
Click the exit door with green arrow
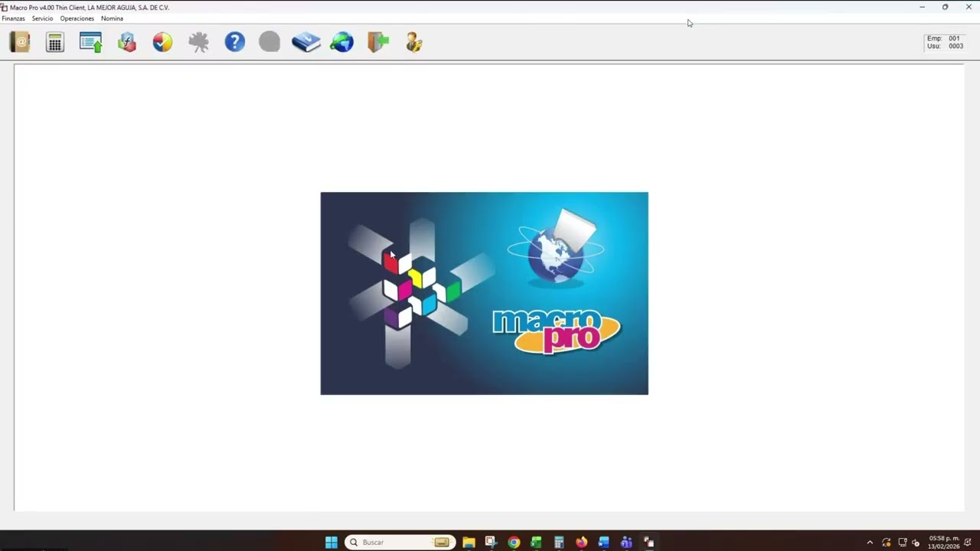click(x=378, y=42)
